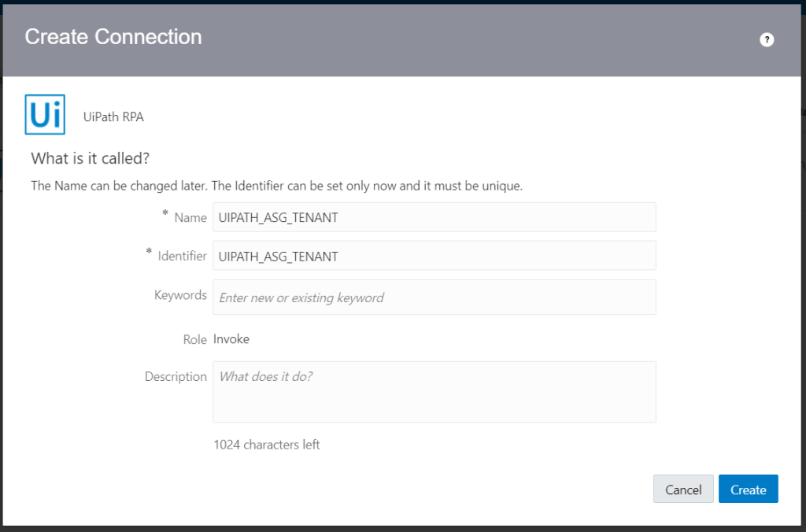This screenshot has width=806, height=532.
Task: Focus the Name input field
Action: click(434, 217)
